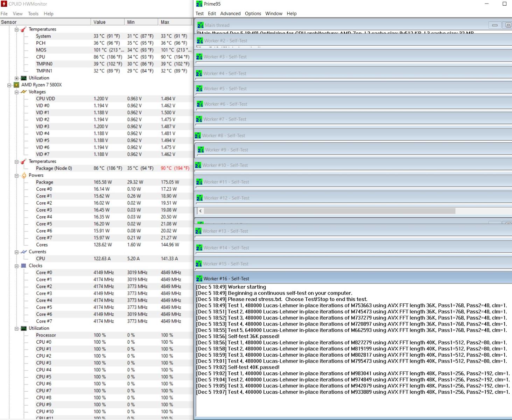Screen dimensions: 512x420
Task: Collapse the Temperatures group containing the System row
Action: point(16,29)
